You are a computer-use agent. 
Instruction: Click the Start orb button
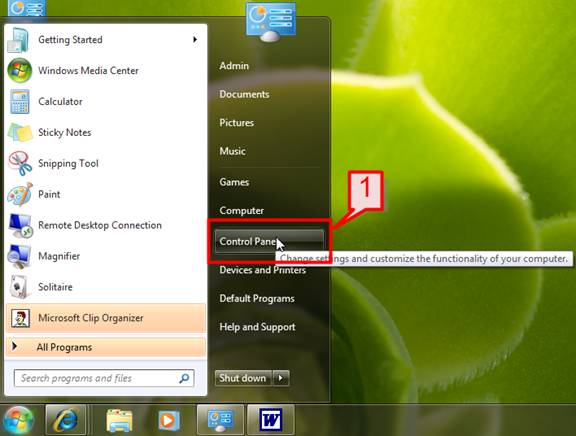pyautogui.click(x=18, y=420)
